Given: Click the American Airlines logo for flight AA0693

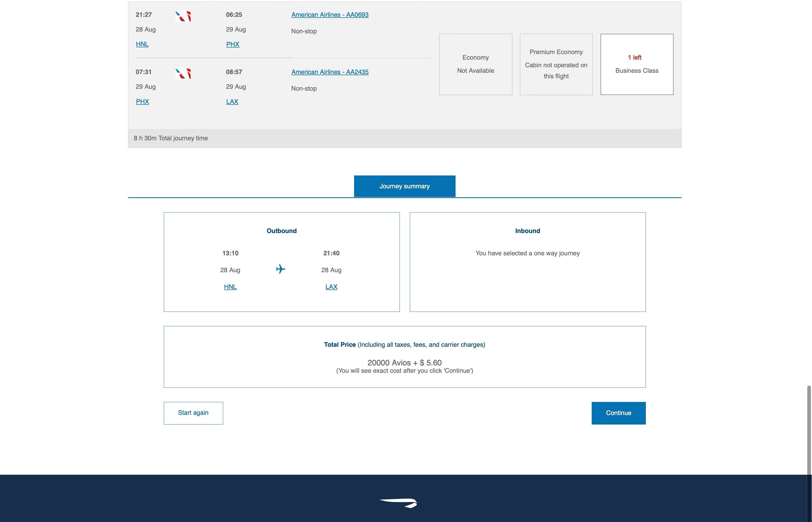Looking at the screenshot, I should pyautogui.click(x=183, y=16).
